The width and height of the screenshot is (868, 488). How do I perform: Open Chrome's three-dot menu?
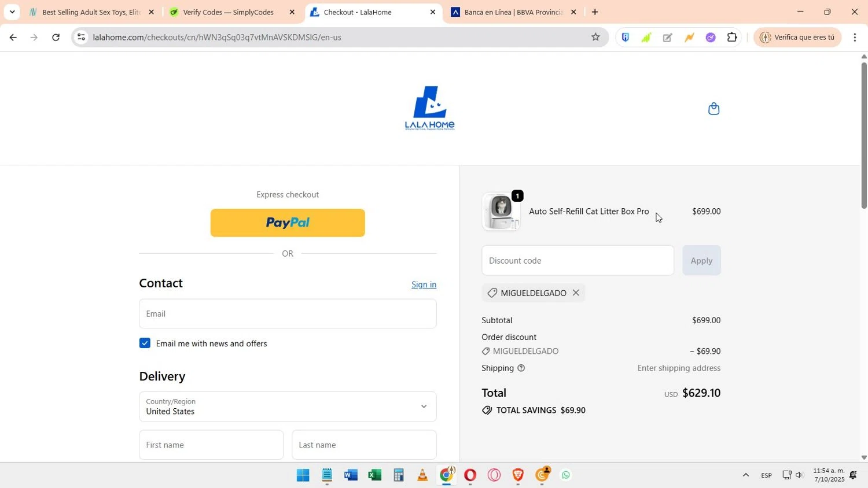(x=855, y=37)
